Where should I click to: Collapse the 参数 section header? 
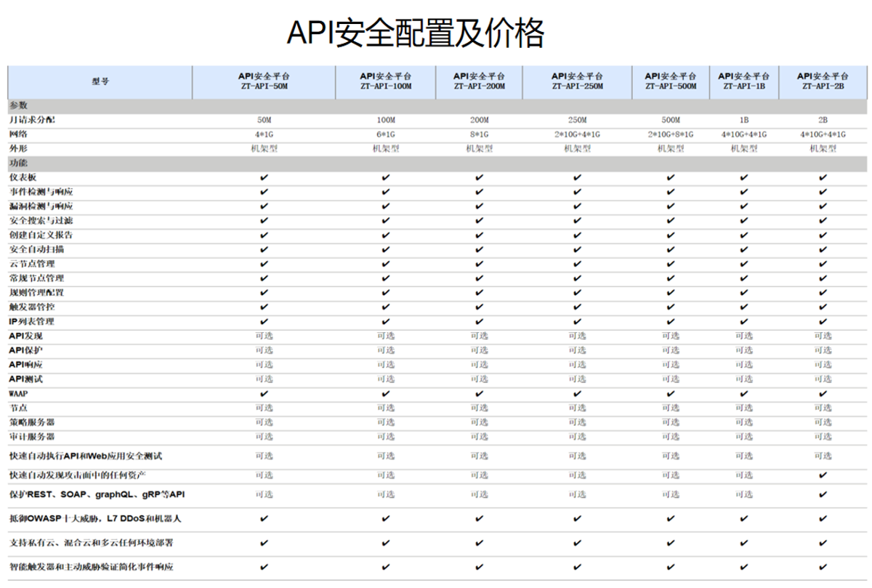[x=18, y=104]
